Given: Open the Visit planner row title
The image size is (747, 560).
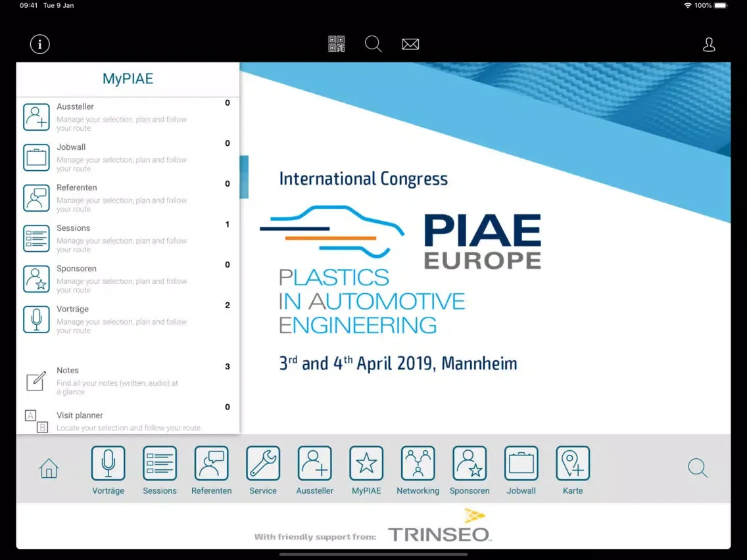Looking at the screenshot, I should click(x=80, y=415).
